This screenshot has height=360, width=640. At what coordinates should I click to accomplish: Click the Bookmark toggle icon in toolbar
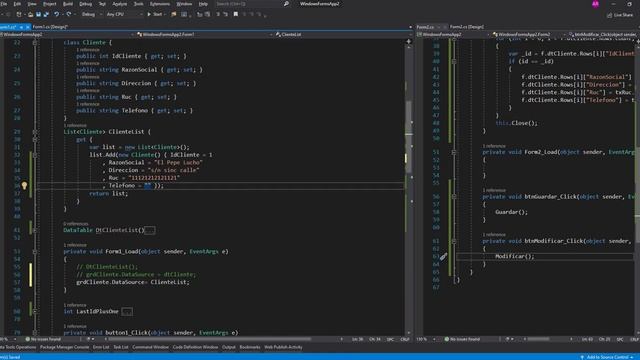pos(236,14)
